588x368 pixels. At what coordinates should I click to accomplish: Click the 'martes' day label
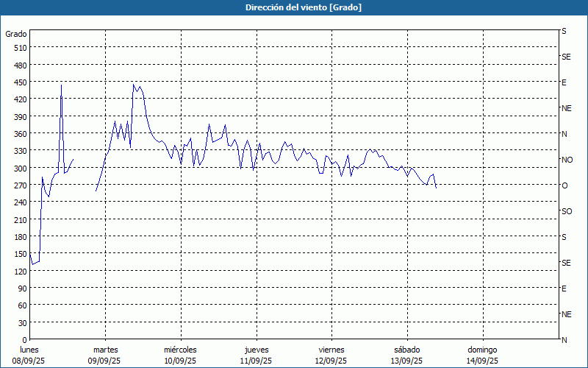tap(105, 350)
